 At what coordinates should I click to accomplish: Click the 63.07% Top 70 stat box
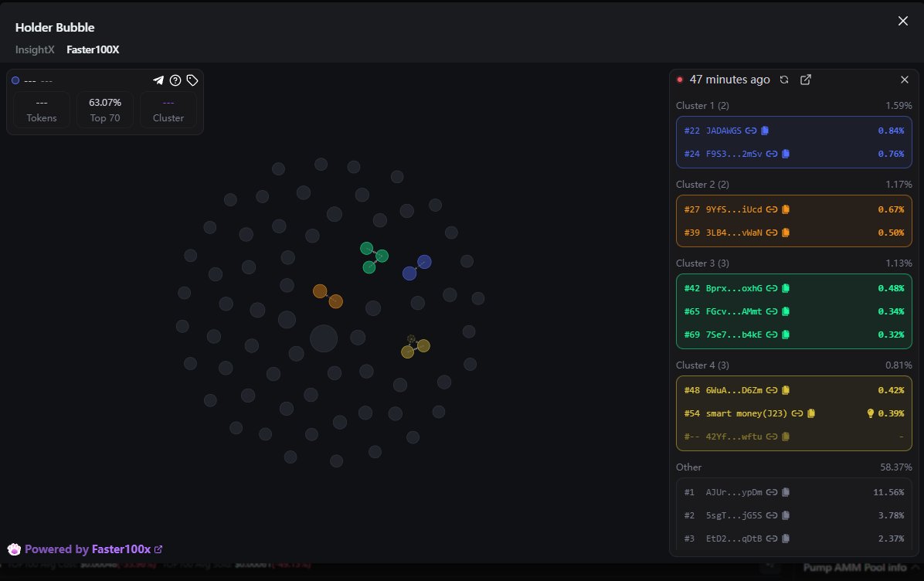click(105, 110)
